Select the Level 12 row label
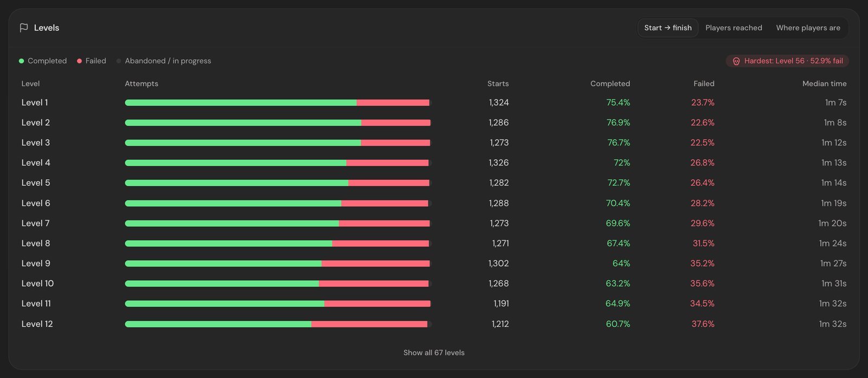This screenshot has height=378, width=868. click(37, 324)
